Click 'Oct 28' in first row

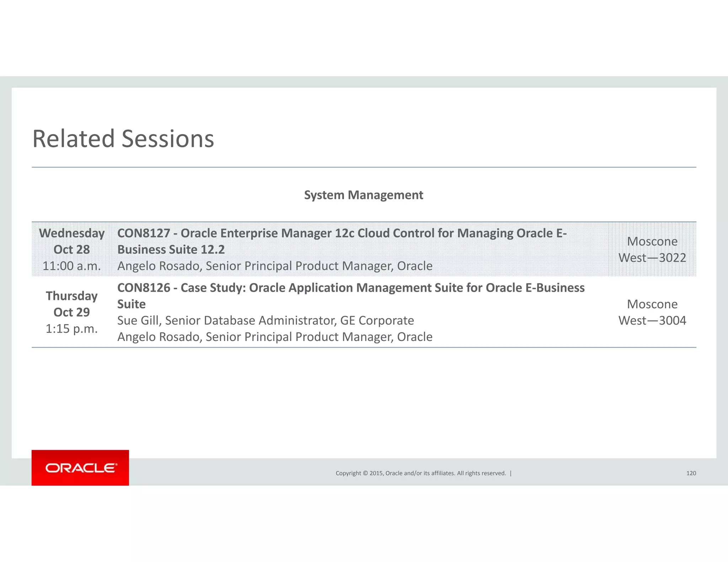[72, 249]
